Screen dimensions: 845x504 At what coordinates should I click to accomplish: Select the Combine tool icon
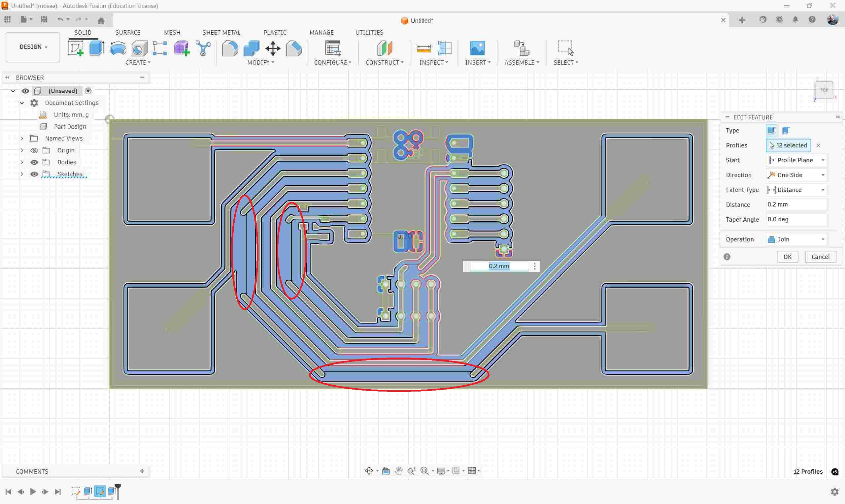click(x=252, y=48)
